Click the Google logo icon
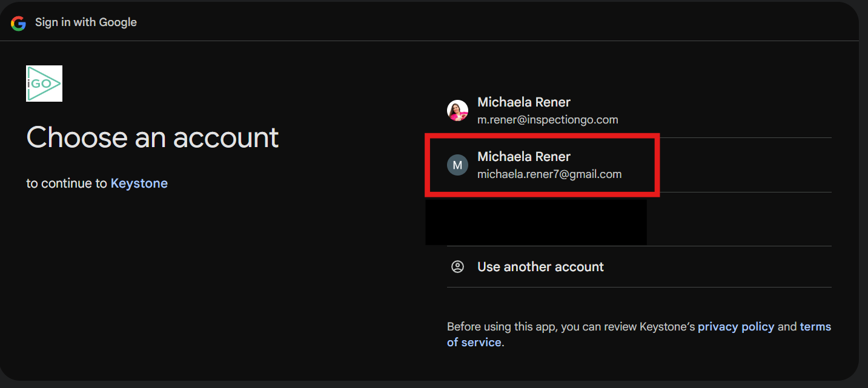 (18, 23)
